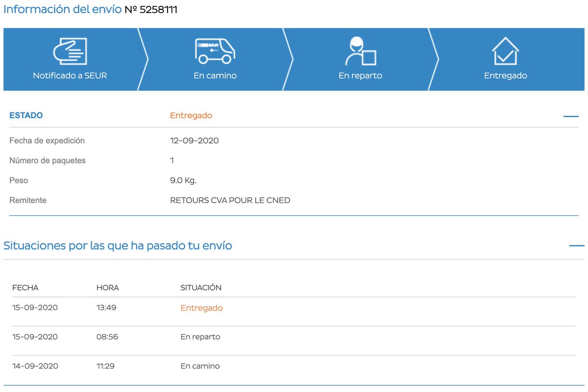Click the FECHA column header
The image size is (588, 392).
click(x=25, y=287)
